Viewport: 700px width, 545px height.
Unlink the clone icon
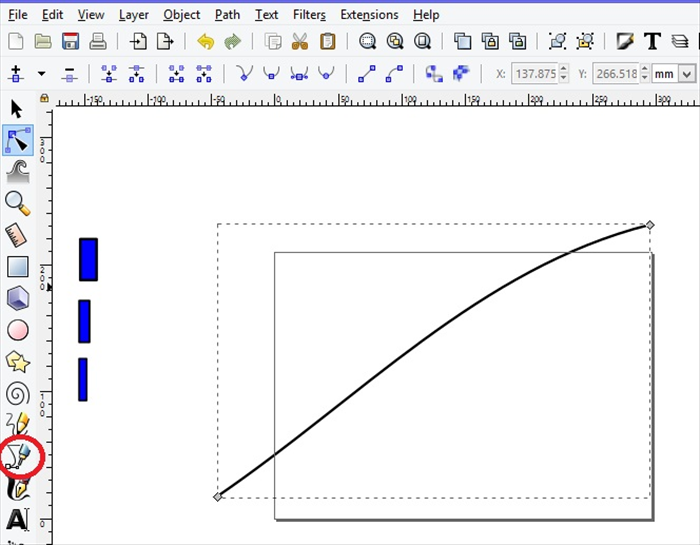pyautogui.click(x=517, y=42)
